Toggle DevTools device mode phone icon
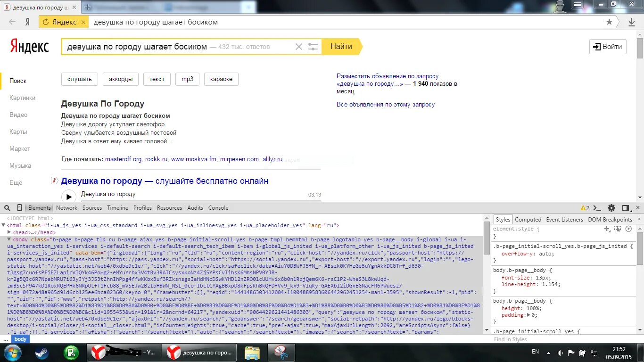Image resolution: width=644 pixels, height=362 pixels. coord(19,208)
